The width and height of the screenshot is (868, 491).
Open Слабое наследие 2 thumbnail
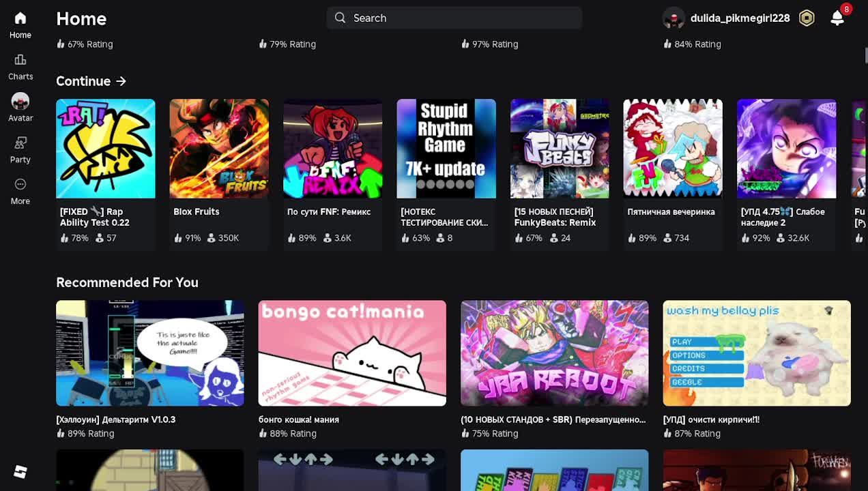[786, 149]
